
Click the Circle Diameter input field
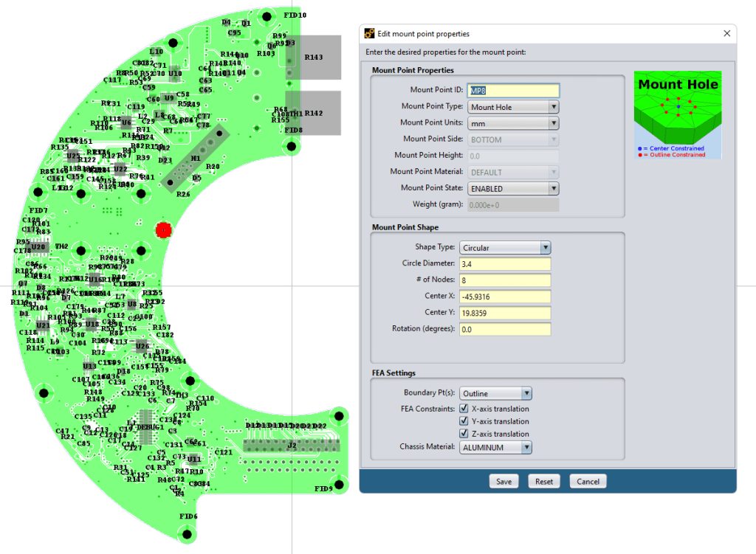pyautogui.click(x=505, y=264)
